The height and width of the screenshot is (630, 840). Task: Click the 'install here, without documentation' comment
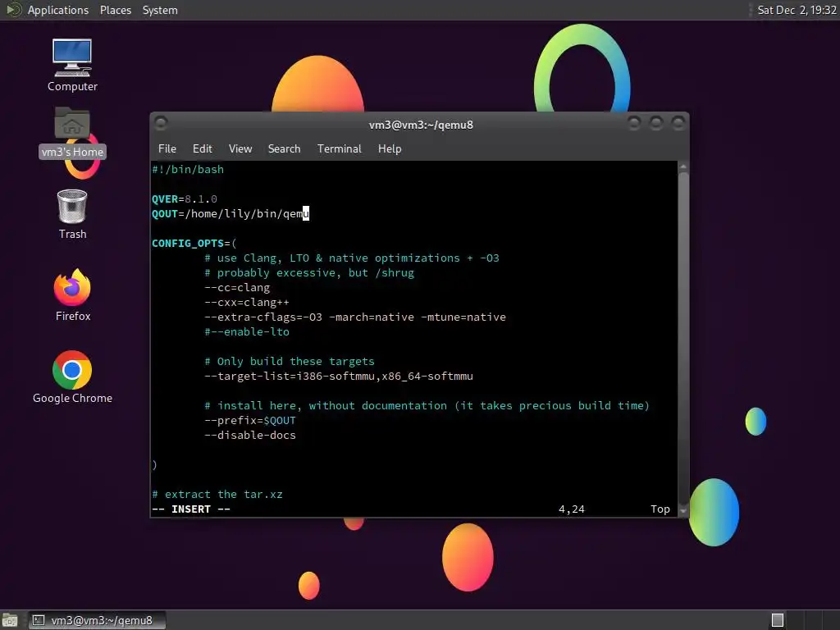pyautogui.click(x=427, y=405)
